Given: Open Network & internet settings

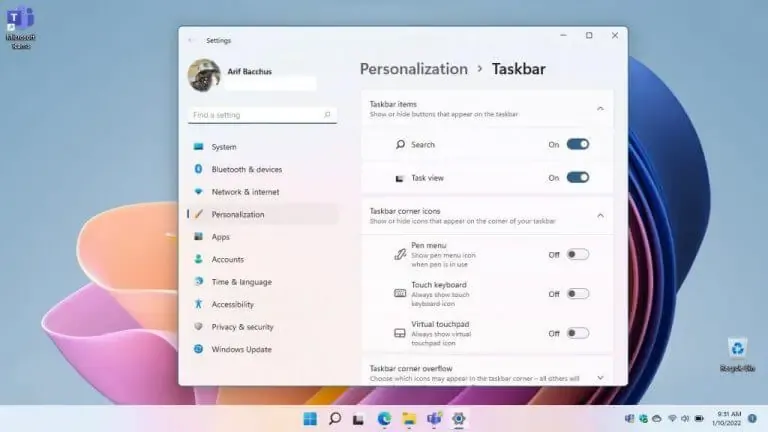Looking at the screenshot, I should (x=263, y=192).
